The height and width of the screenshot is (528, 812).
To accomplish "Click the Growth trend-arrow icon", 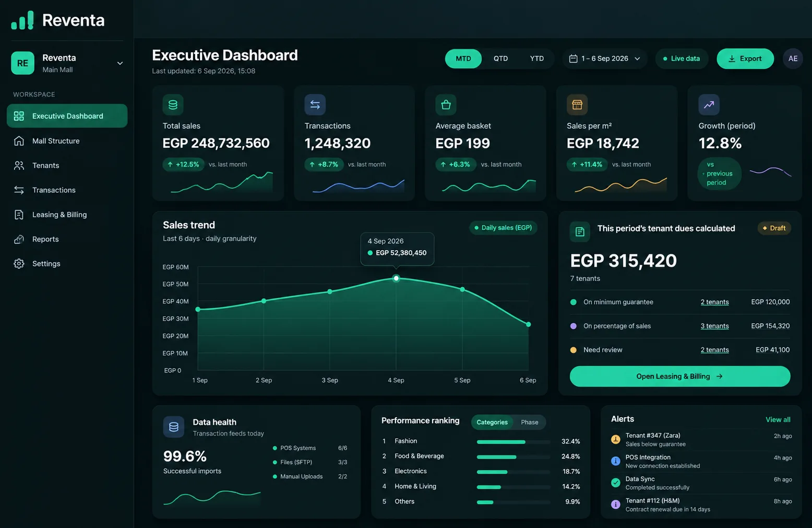I will click(x=709, y=104).
